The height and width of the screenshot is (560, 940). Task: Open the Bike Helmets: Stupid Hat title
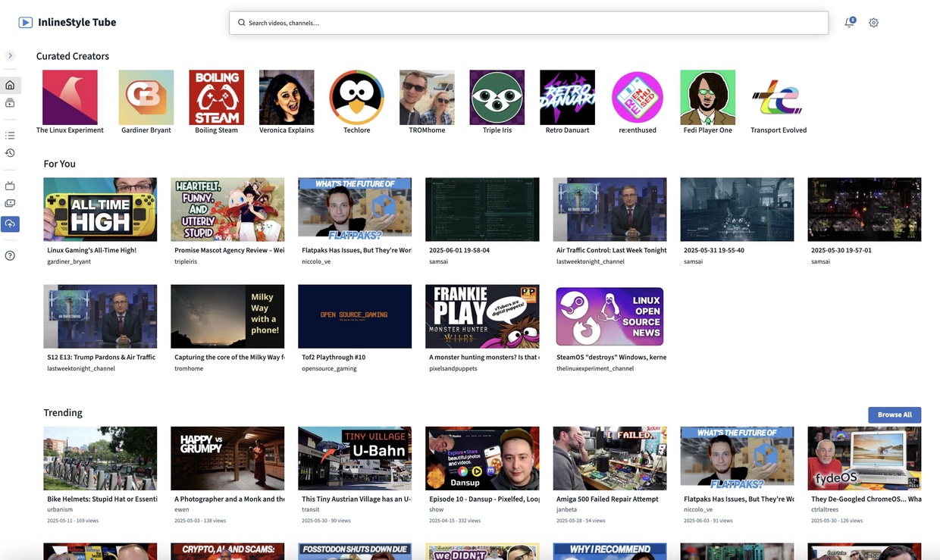pyautogui.click(x=102, y=499)
